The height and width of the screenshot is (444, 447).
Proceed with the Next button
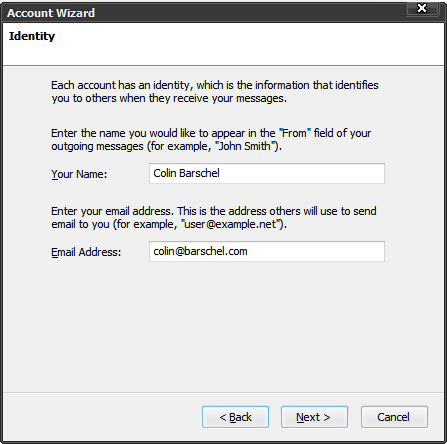point(314,417)
